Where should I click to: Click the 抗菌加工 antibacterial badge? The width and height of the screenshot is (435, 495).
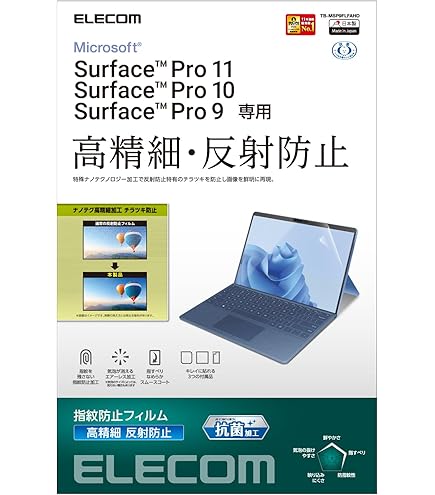tap(236, 428)
